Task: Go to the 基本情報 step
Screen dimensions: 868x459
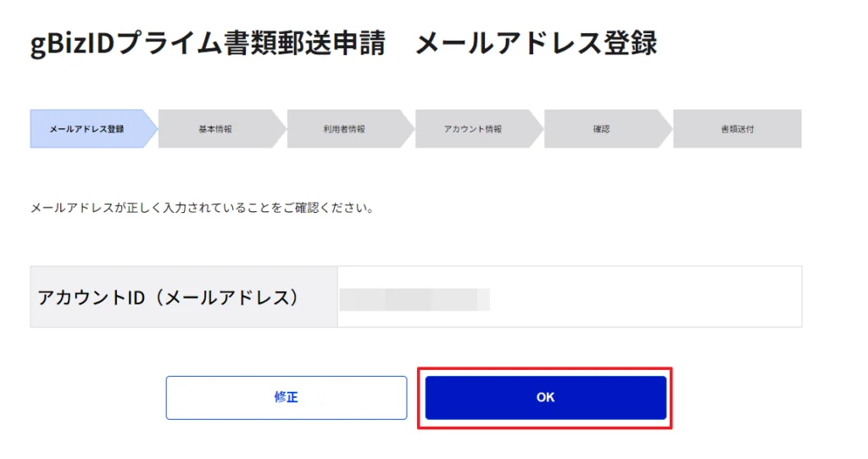Action: pos(215,129)
